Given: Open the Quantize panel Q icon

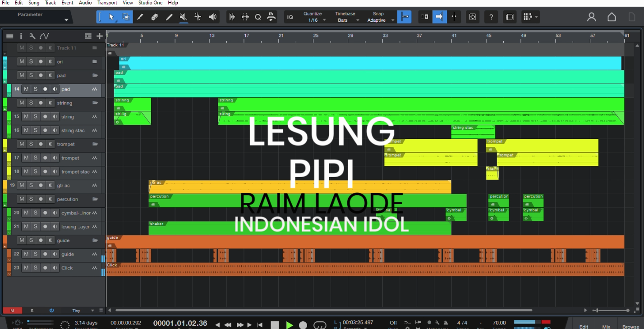Looking at the screenshot, I should click(x=258, y=17).
